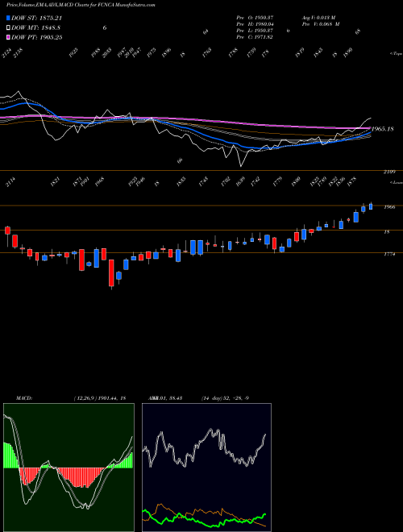Click the 'Avg V: 0.013 M' value

pyautogui.click(x=319, y=18)
